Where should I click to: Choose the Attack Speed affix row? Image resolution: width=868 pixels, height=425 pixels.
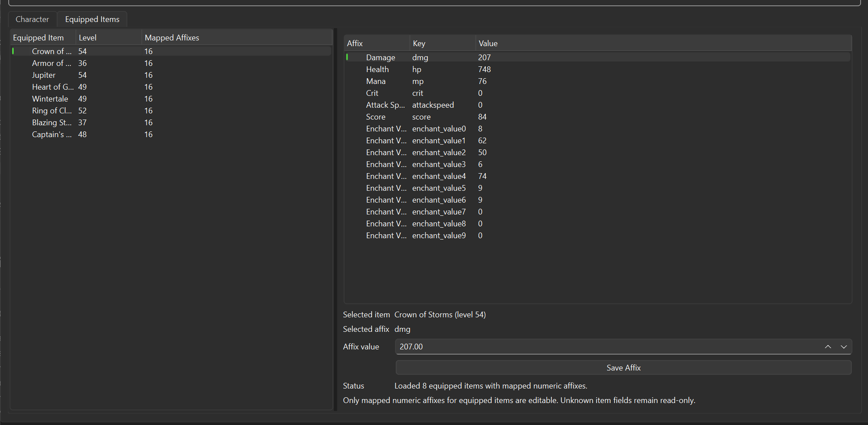pyautogui.click(x=385, y=105)
